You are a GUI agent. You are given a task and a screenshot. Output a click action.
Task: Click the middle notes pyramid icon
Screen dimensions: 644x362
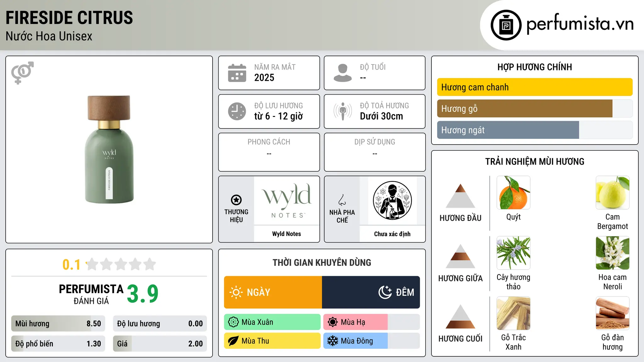point(460,256)
